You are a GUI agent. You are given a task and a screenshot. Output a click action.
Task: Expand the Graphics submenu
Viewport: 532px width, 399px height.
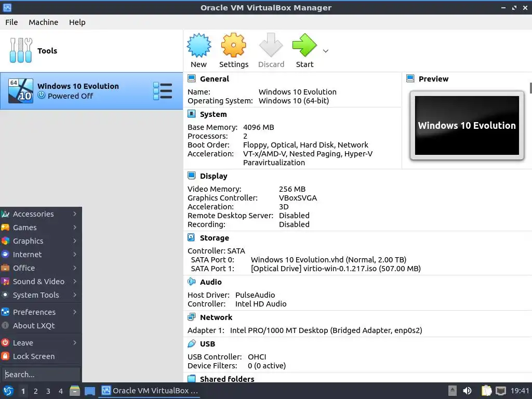41,241
